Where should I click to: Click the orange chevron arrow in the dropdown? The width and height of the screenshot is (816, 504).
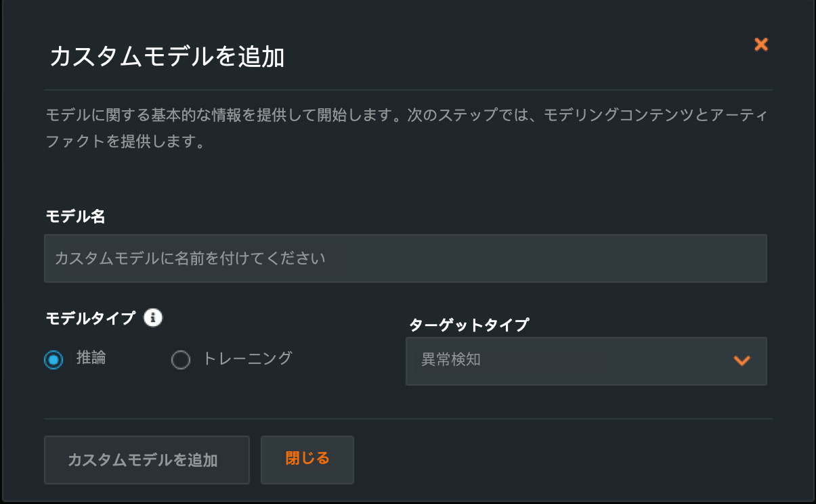coord(742,361)
